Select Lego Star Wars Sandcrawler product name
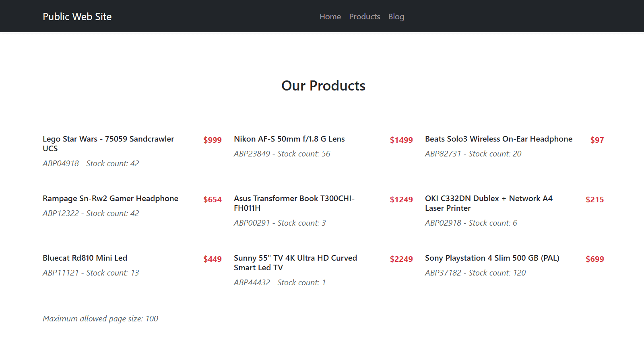This screenshot has width=644, height=362. click(108, 144)
